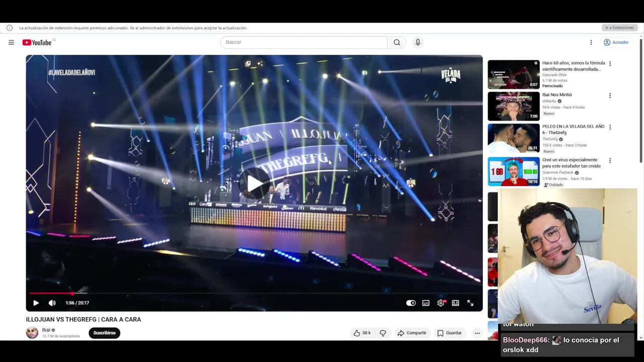Open options for 'Ibai Nos Mintió'

(x=610, y=96)
